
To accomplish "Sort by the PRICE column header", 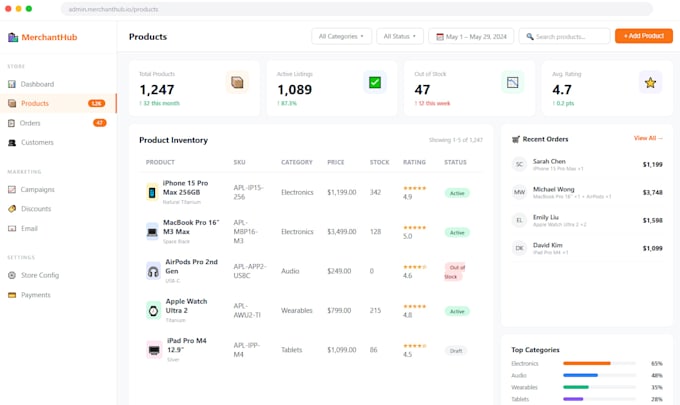I will pos(336,162).
